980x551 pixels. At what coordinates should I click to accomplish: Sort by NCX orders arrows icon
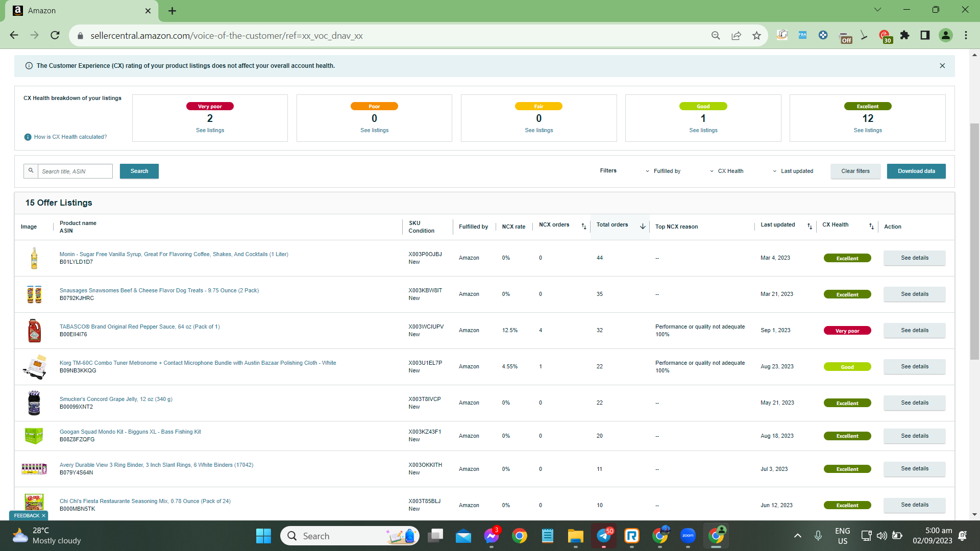[583, 226]
